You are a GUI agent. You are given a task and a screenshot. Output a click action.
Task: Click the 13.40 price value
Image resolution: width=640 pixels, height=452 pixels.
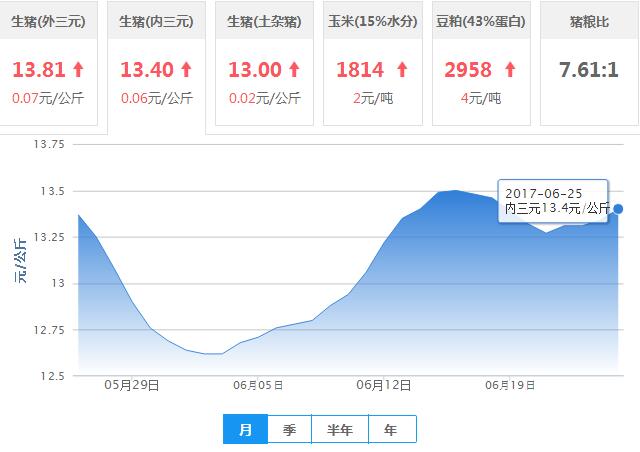(x=147, y=70)
